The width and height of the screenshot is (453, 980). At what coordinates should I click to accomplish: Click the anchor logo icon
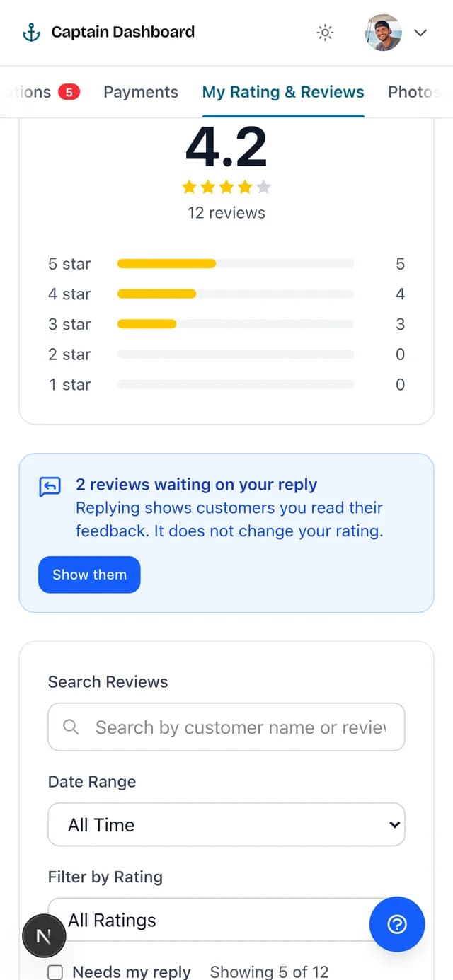point(31,32)
